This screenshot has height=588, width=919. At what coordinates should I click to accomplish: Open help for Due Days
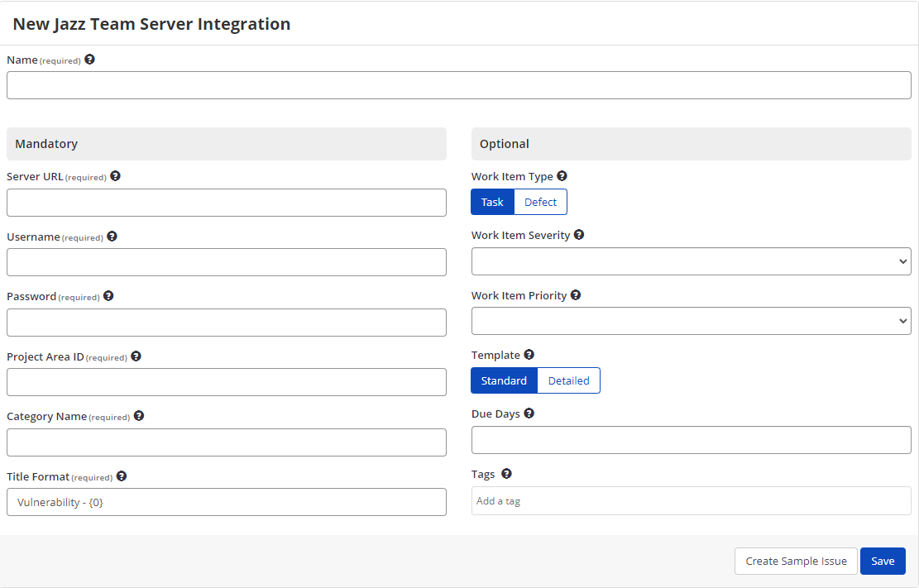point(528,413)
